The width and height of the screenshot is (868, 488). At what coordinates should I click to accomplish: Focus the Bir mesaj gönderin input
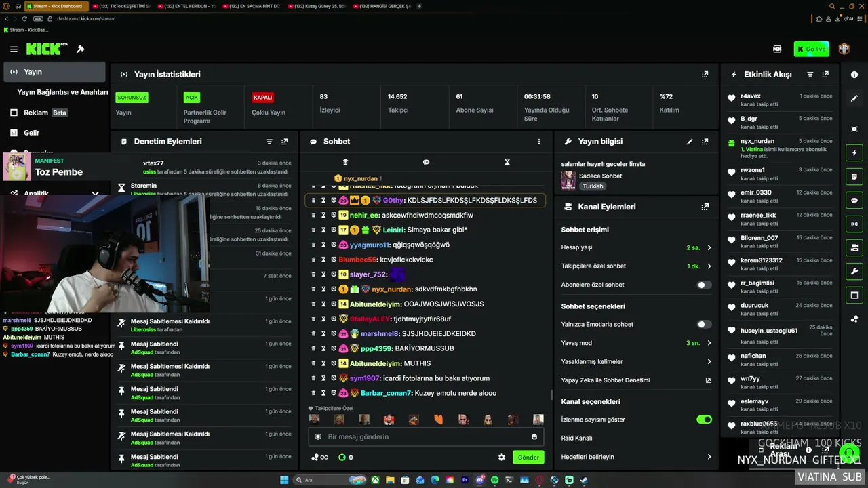[426, 436]
